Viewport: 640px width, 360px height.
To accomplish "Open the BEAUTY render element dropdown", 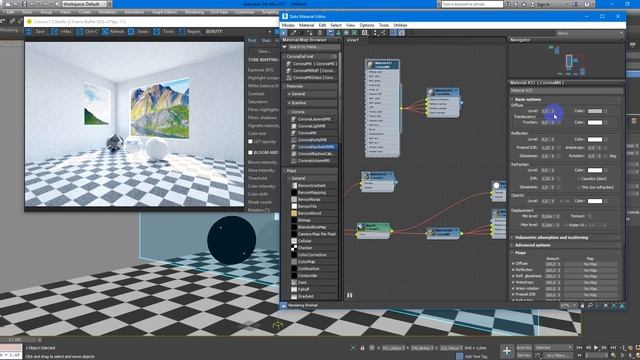I will click(238, 31).
